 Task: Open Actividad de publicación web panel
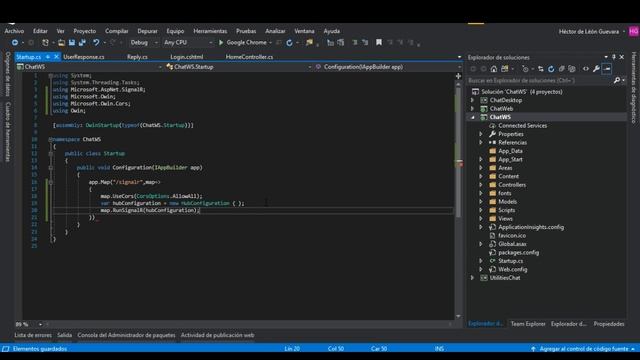[217, 335]
